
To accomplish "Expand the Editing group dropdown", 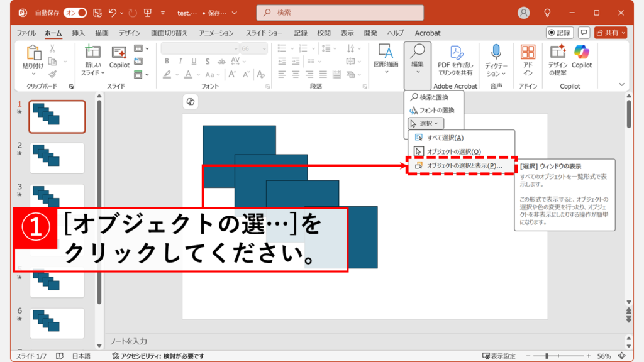I will coord(418,65).
